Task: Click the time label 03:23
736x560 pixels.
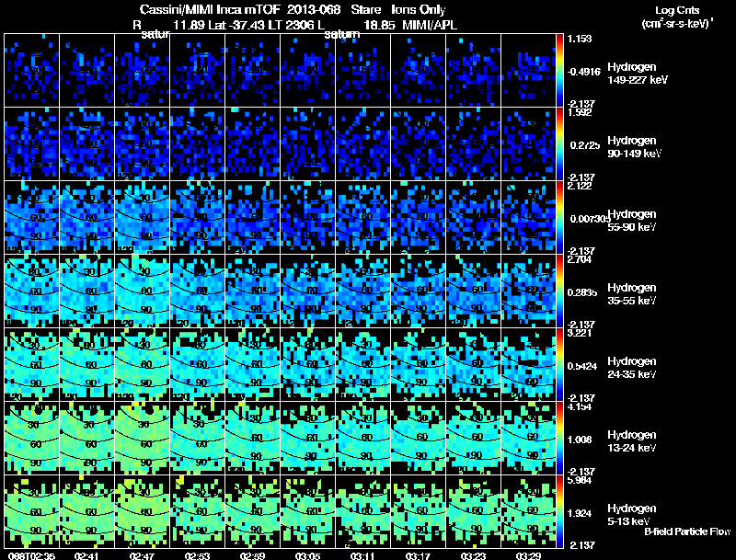Action: [473, 555]
